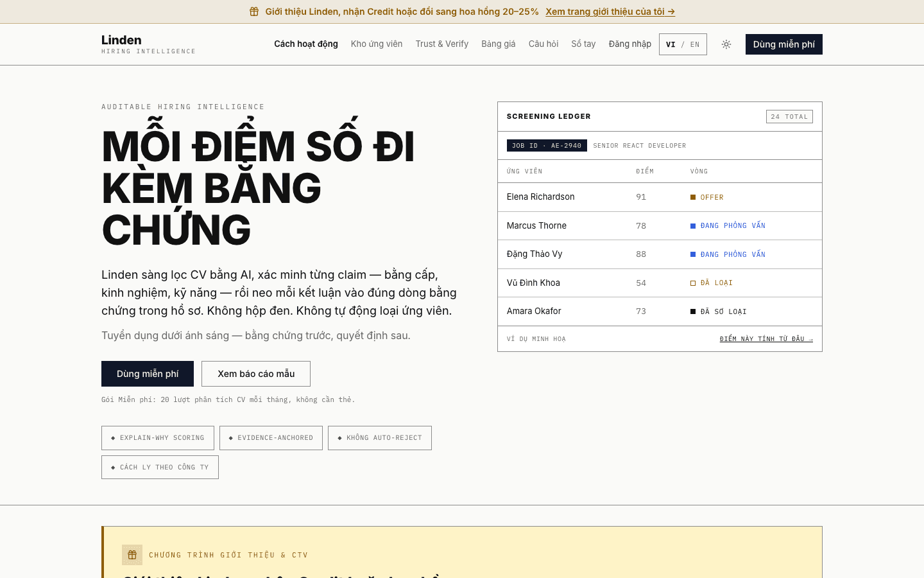Viewport: 924px width, 578px height.
Task: Click the gift icon in referral program card
Action: (132, 555)
